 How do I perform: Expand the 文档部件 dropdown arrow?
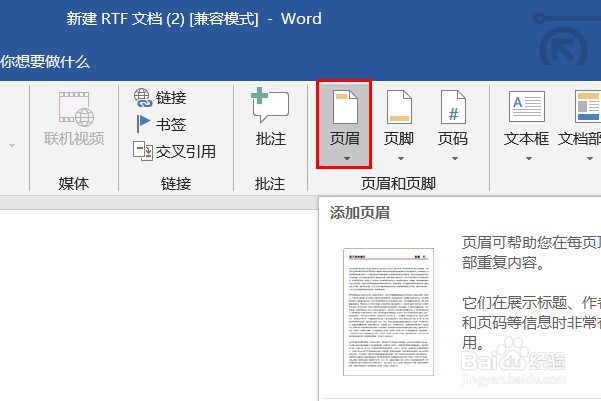click(x=590, y=158)
